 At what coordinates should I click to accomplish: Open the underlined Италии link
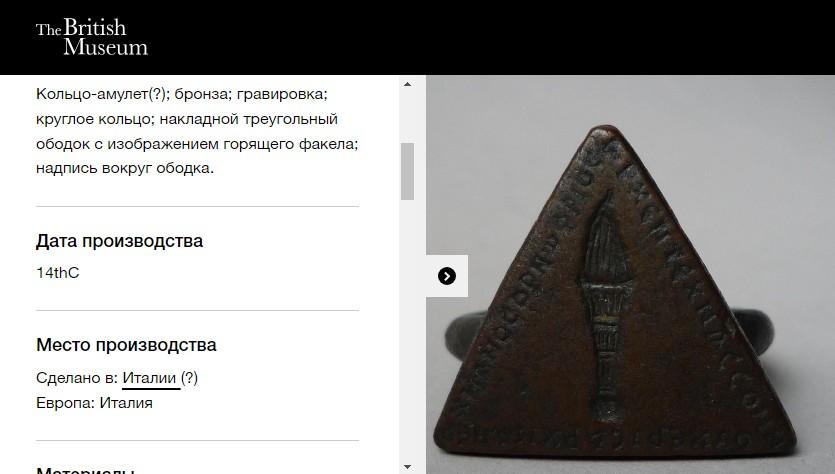(149, 378)
